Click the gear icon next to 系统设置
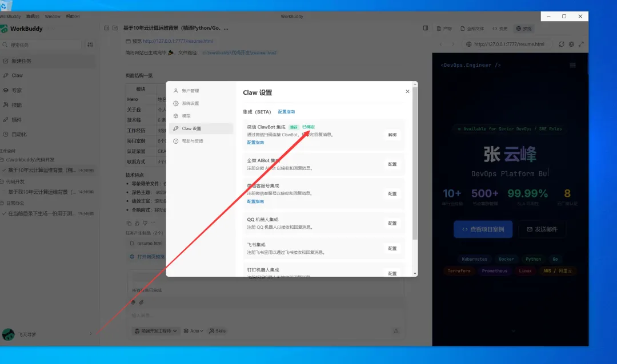This screenshot has height=364, width=617. tap(176, 103)
